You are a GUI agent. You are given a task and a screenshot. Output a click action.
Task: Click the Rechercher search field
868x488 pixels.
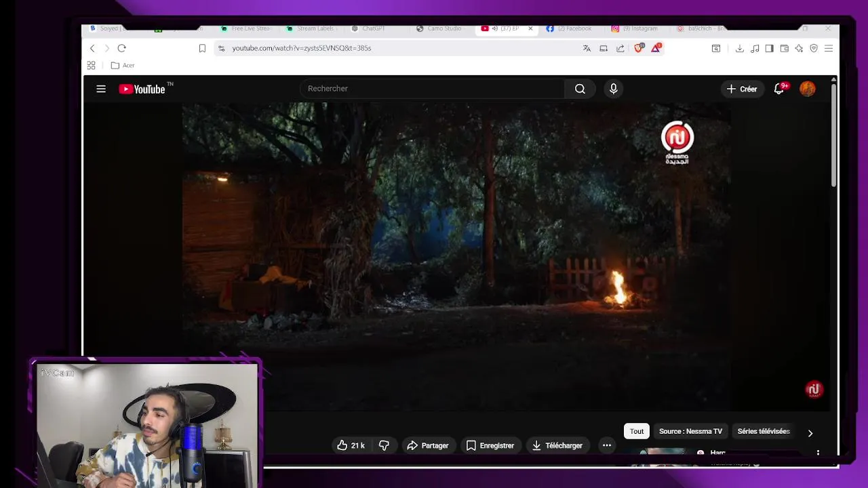click(x=432, y=89)
